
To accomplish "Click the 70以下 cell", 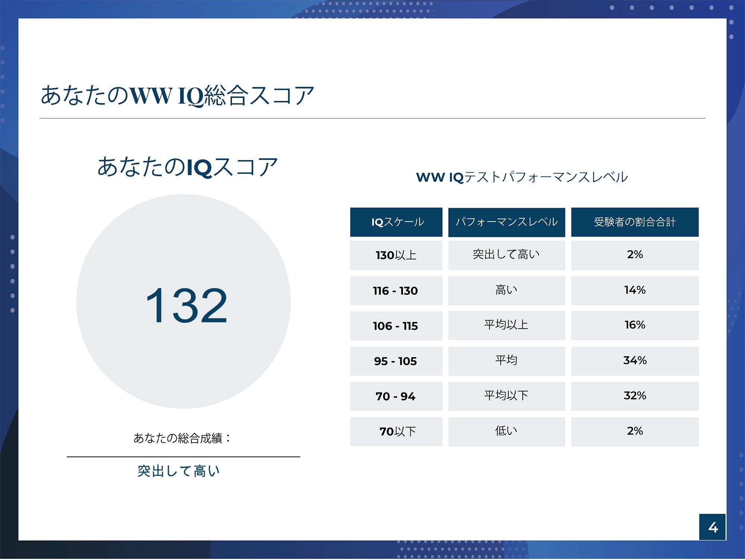I will (x=396, y=432).
